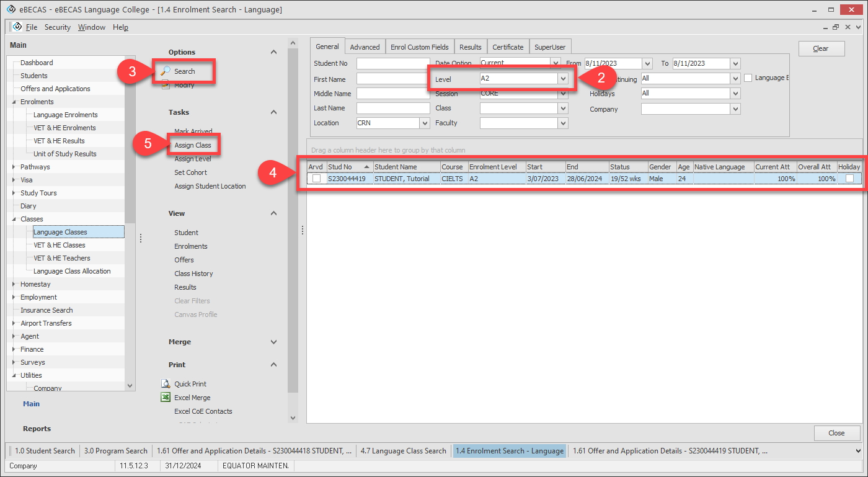
Task: Switch to the Advanced tab
Action: coord(365,47)
